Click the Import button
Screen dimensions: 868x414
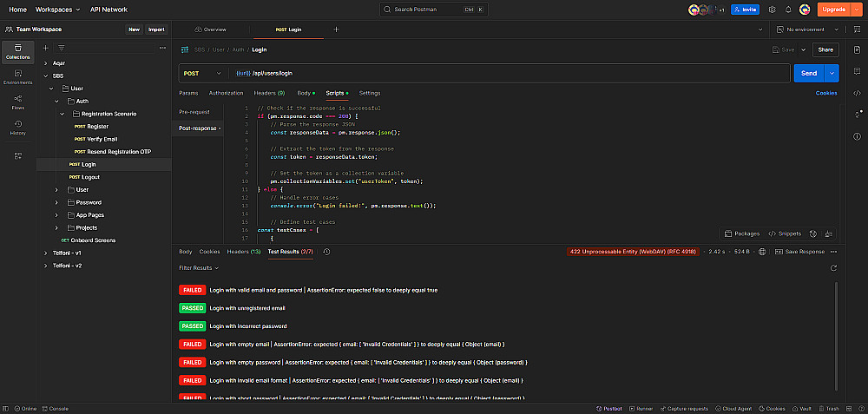(156, 30)
